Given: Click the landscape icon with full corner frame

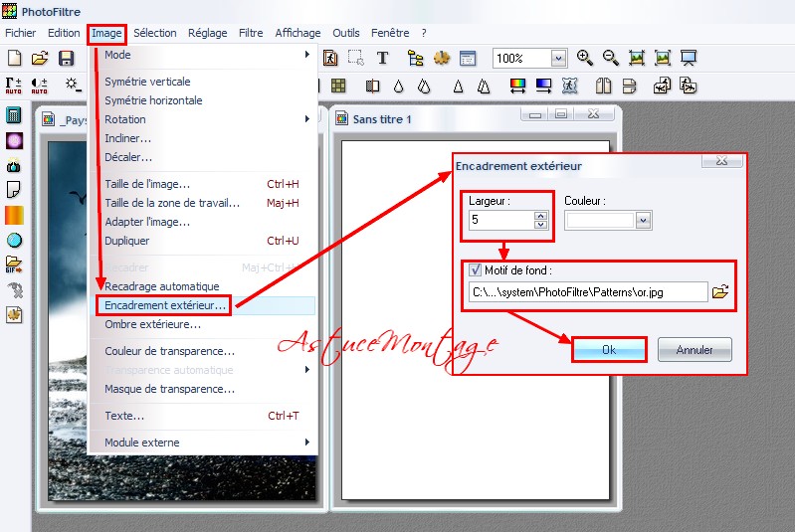Looking at the screenshot, I should click(637, 58).
